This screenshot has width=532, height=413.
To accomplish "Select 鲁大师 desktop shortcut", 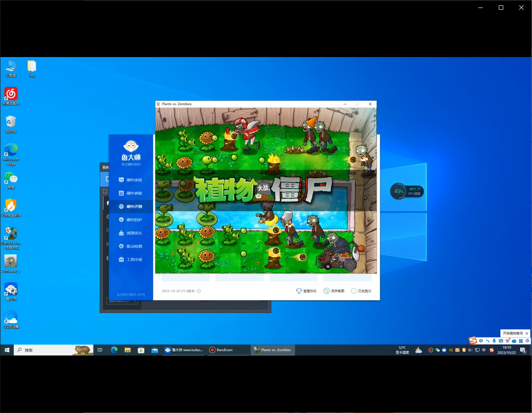I will (11, 292).
